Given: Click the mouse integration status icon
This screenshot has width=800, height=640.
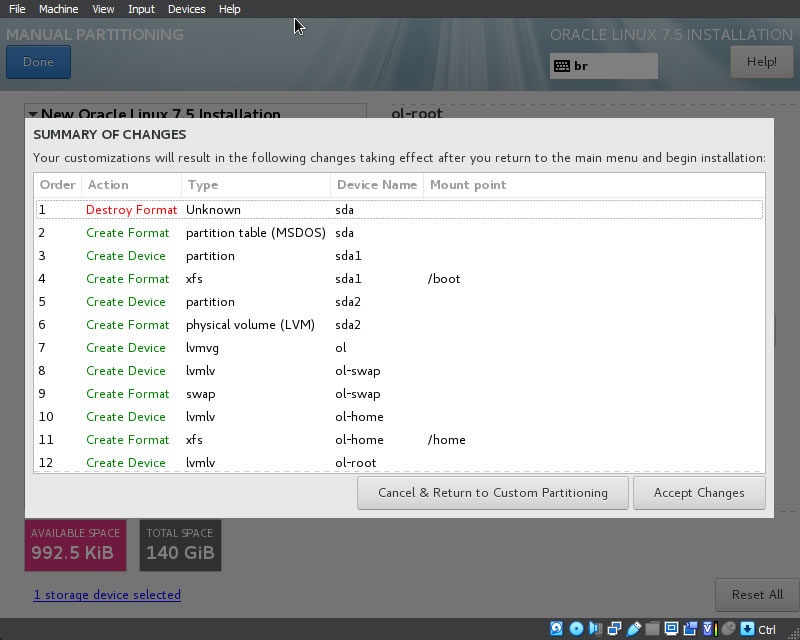Looking at the screenshot, I should [x=729, y=628].
